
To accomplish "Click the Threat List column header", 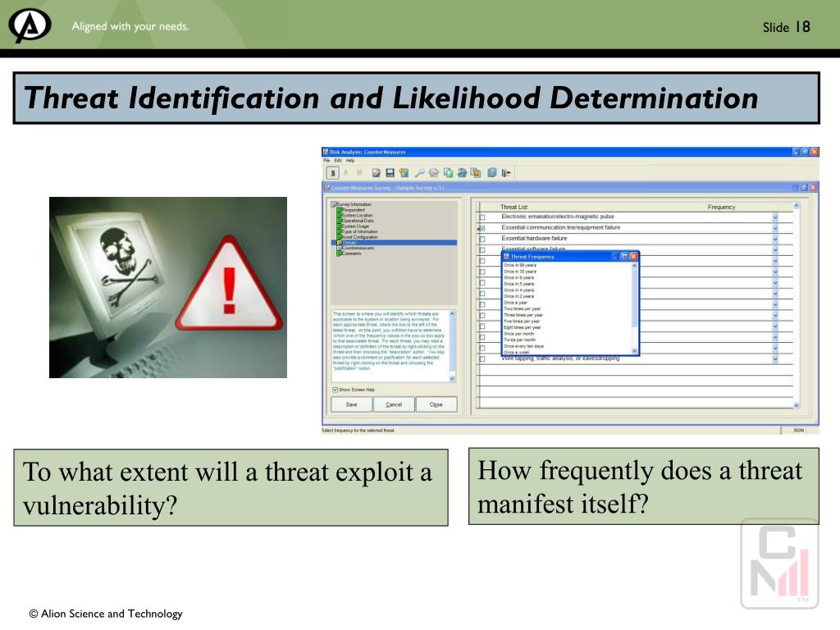I will click(514, 208).
